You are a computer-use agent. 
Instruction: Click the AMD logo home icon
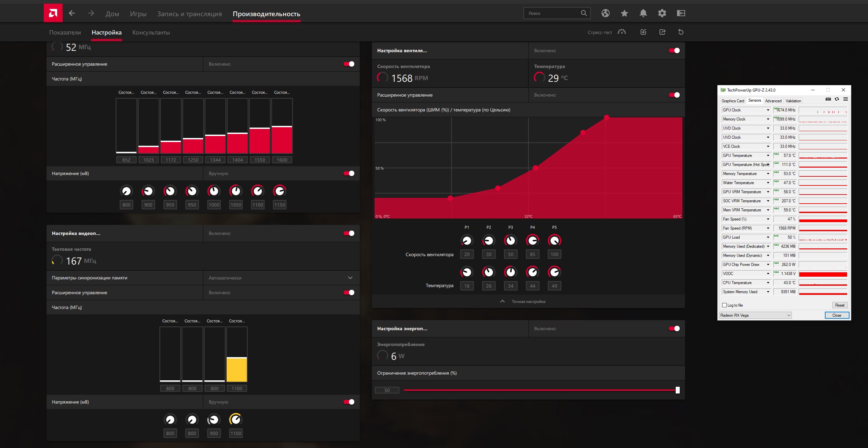coord(53,13)
